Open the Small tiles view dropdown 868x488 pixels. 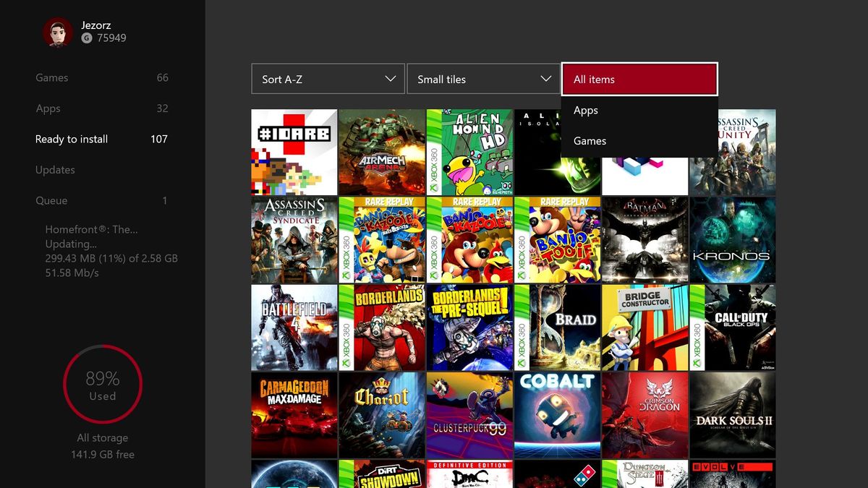point(483,79)
